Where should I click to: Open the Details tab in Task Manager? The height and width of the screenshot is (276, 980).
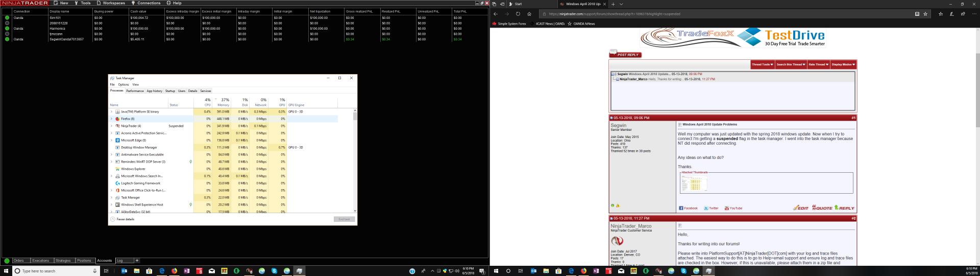coord(192,91)
